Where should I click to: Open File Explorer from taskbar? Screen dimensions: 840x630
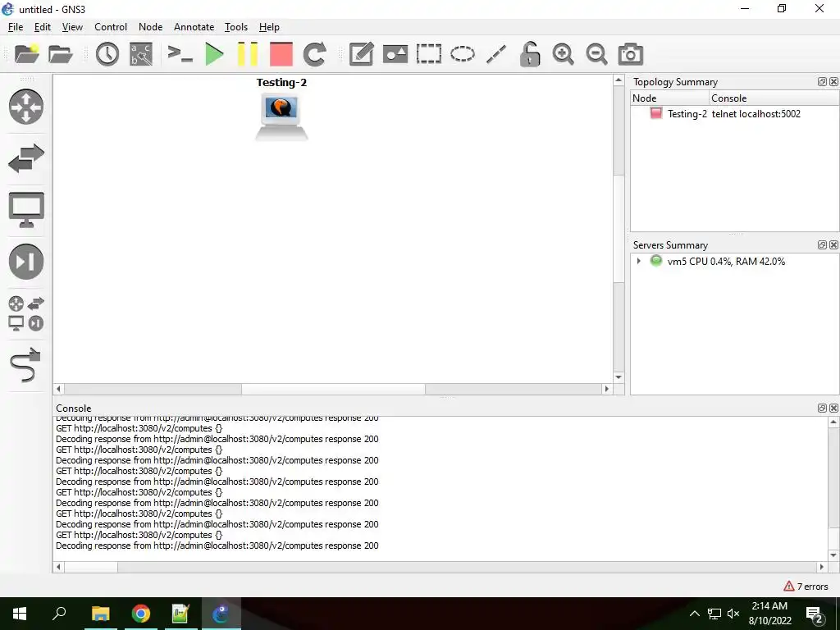point(100,614)
